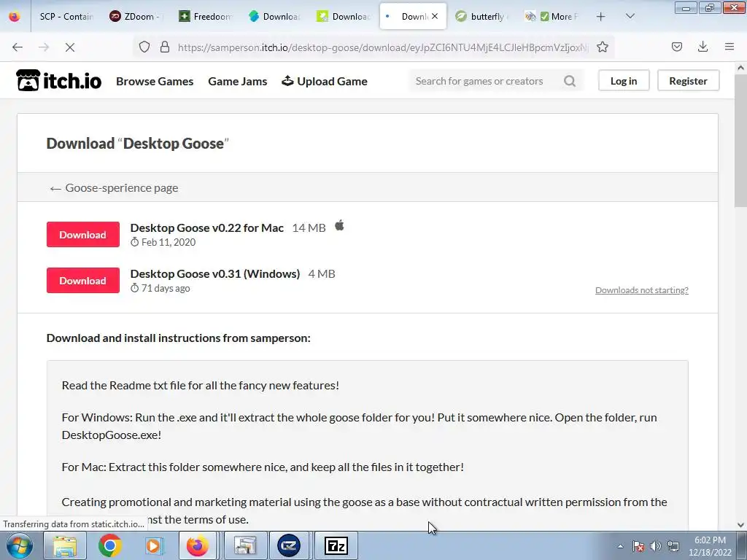
Task: Click the Log in button
Action: 624,80
